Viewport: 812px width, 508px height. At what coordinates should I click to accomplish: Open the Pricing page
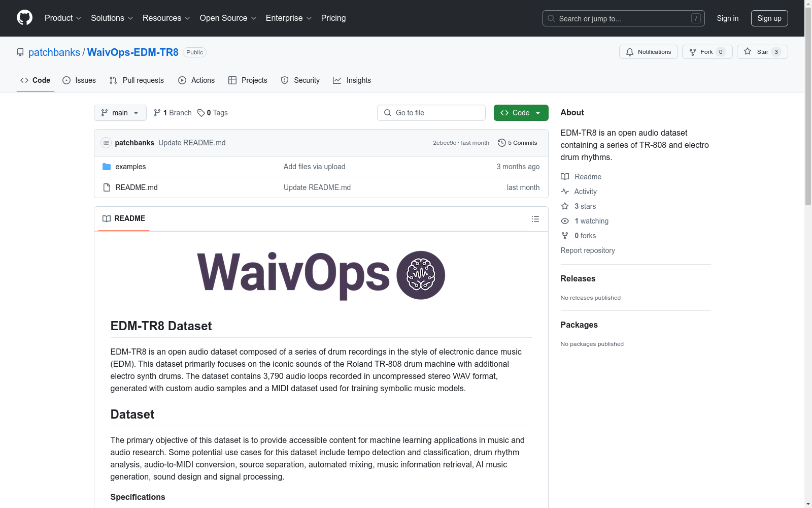click(333, 18)
